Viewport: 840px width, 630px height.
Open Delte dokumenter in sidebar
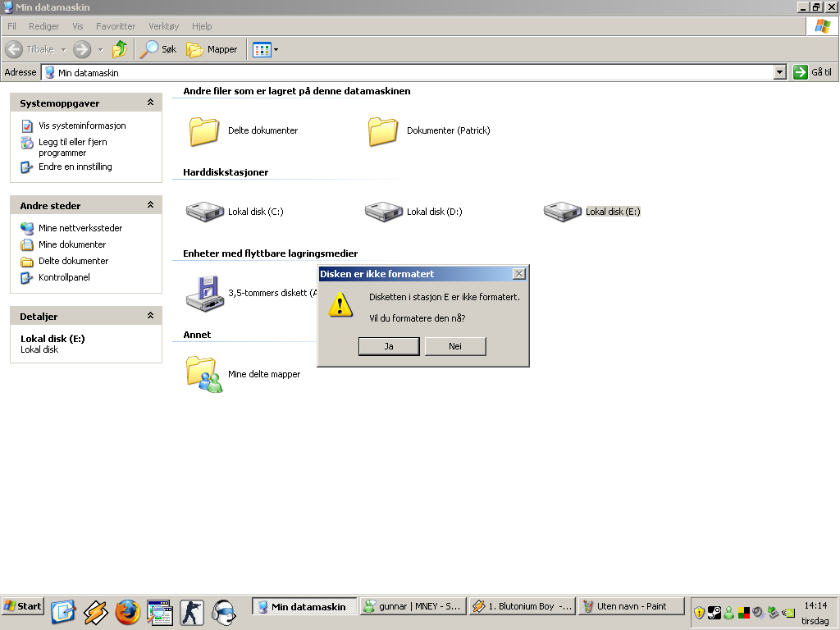73,261
